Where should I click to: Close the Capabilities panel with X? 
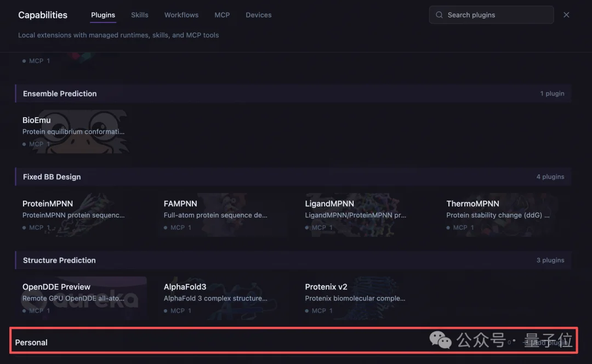[566, 15]
